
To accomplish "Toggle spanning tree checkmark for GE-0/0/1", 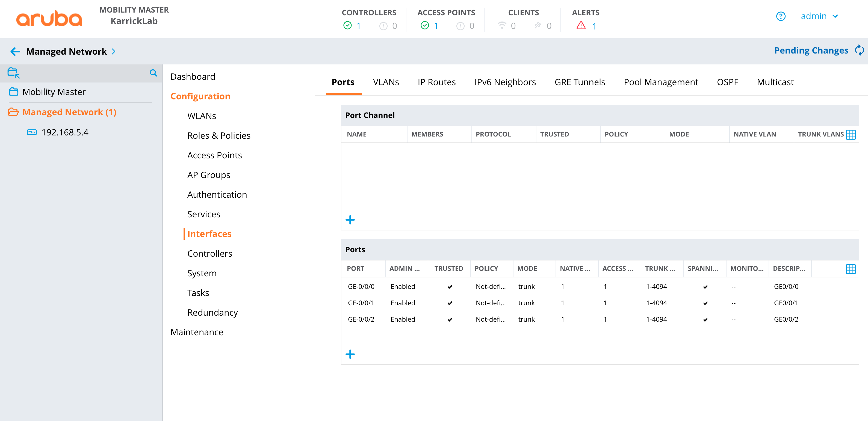I will (705, 303).
